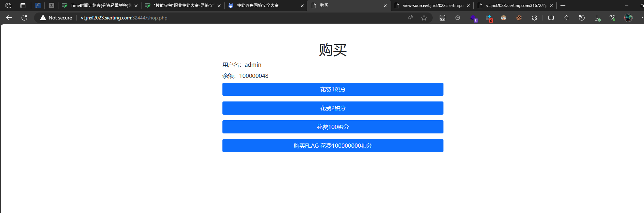Close the Time时间计划表 tab
Image resolution: width=644 pixels, height=213 pixels.
tap(136, 6)
